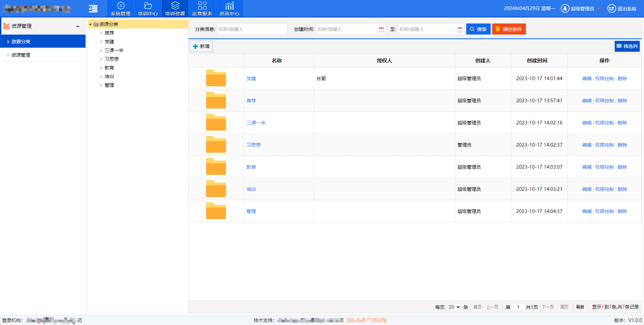The height and width of the screenshot is (325, 644).
Task: Toggle the sidebar collapse menu icon
Action: click(x=93, y=9)
